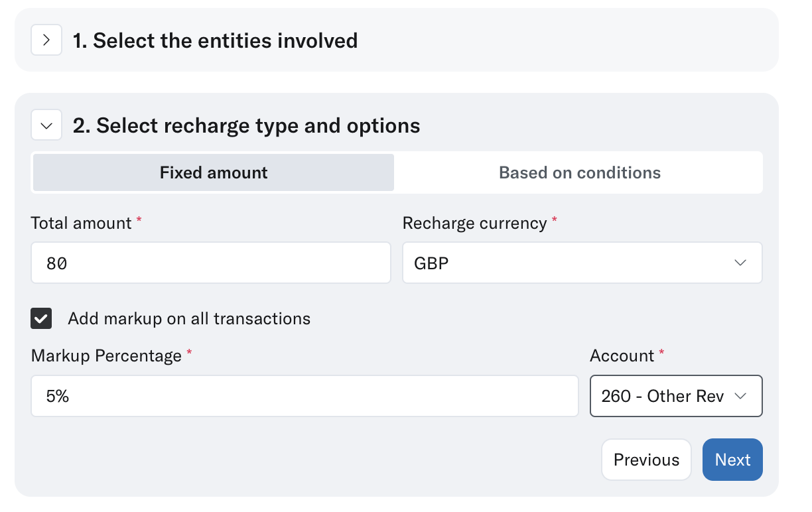Switch to the Fixed amount tab
This screenshot has width=812, height=512.
[214, 173]
